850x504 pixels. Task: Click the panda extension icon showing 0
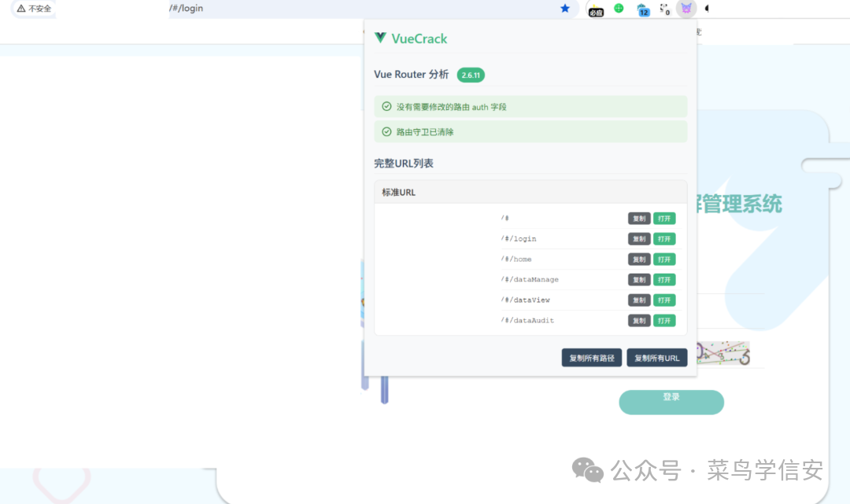click(664, 9)
